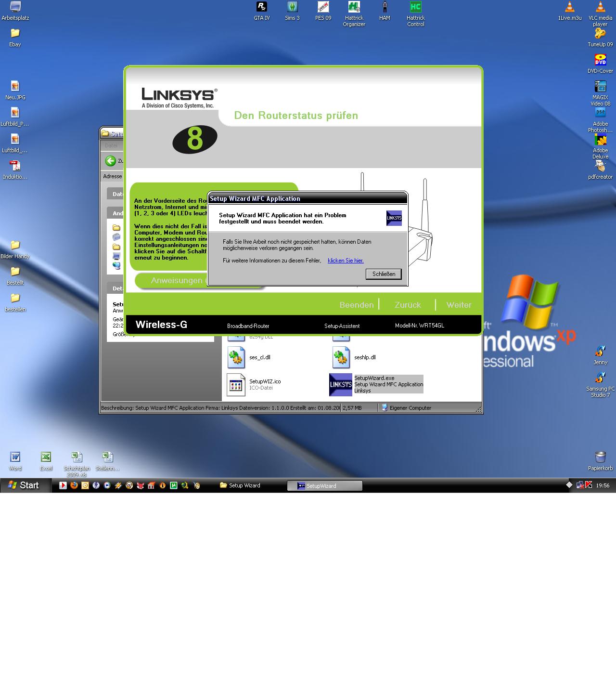The image size is (616, 680).
Task: Click Zurück in the Linksys wizard
Action: [408, 305]
